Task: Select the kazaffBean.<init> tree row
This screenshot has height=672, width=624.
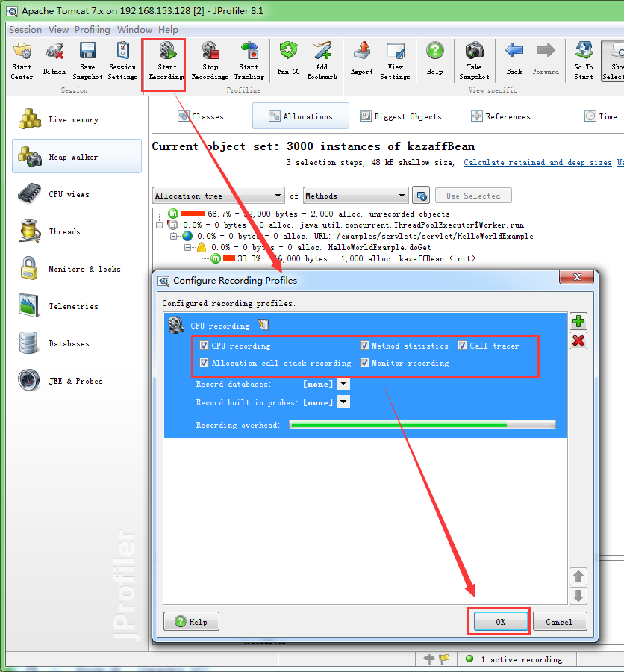Action: (x=343, y=258)
